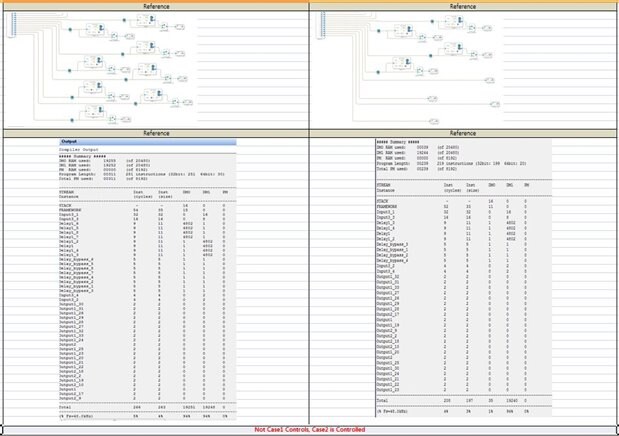Click the Delay_bypass_4 row in the right listing
Screen dimensions: 619x436
(453, 261)
